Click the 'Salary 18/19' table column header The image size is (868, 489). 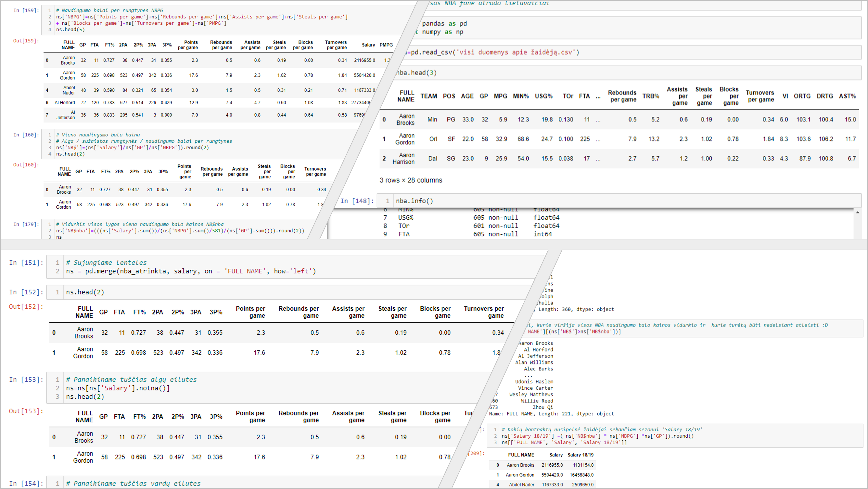click(x=581, y=455)
